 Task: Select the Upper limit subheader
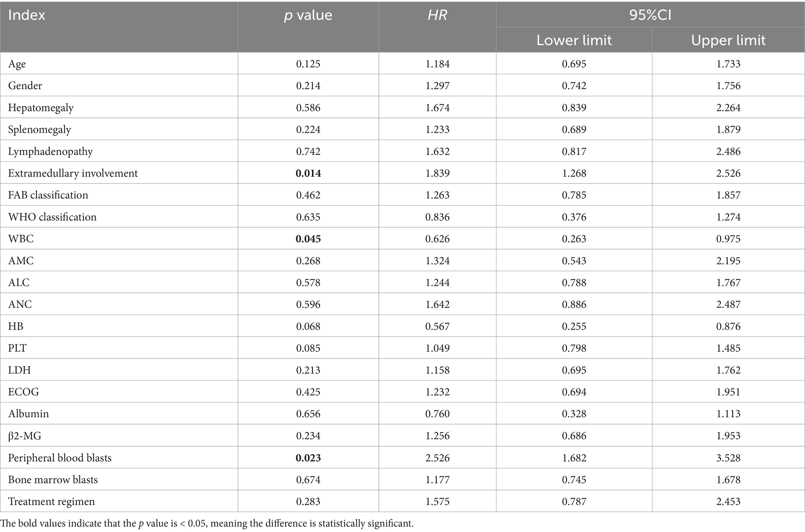point(728,40)
